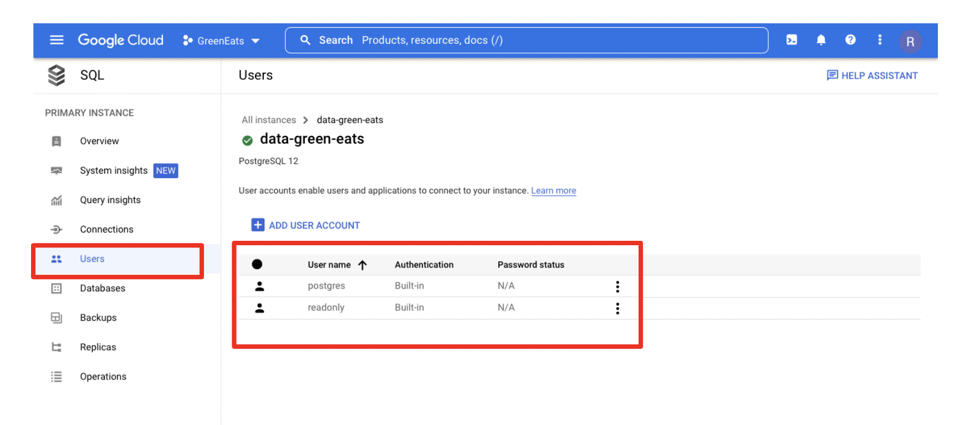Screen dimensions: 980x425
Task: Open the HELP ASSISTANT panel
Action: tap(872, 75)
